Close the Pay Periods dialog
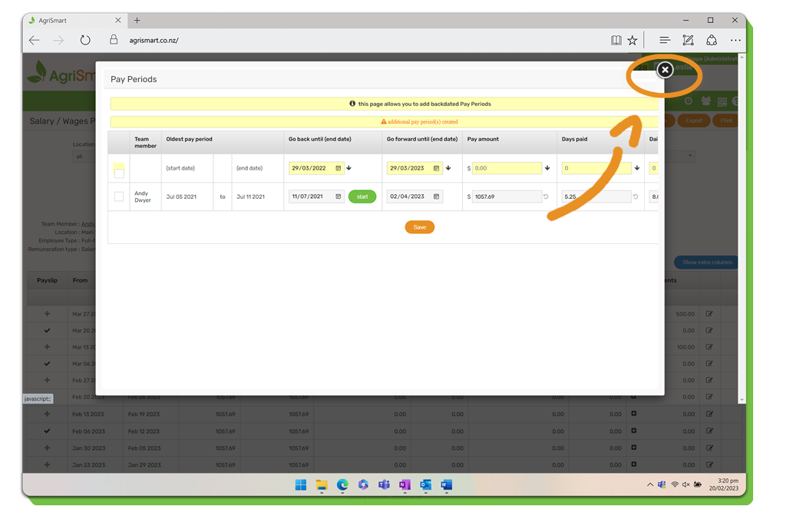This screenshot has height=532, width=786. coord(665,70)
